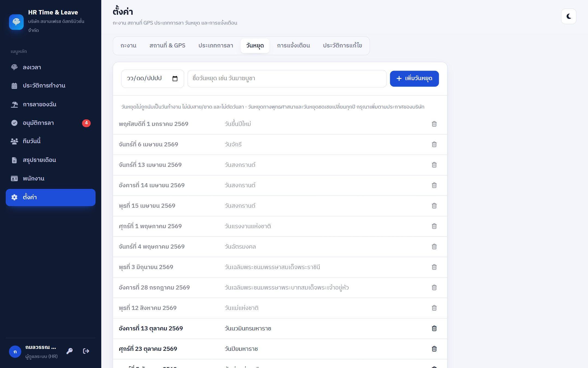Click the key icon to change password
The height and width of the screenshot is (368, 588).
pos(70,351)
